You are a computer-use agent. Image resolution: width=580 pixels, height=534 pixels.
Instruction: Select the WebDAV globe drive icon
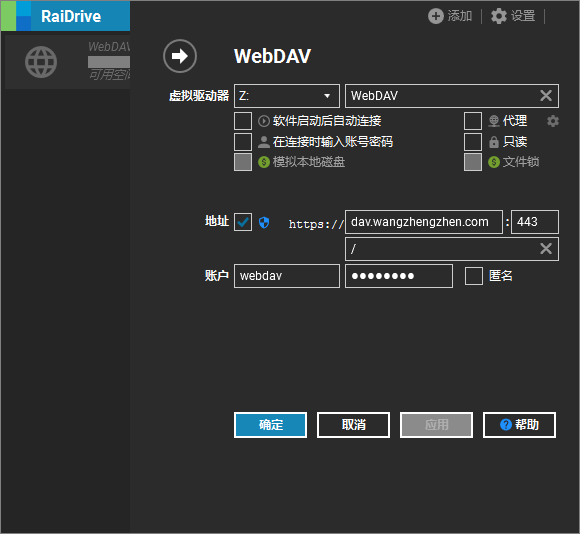tap(41, 62)
